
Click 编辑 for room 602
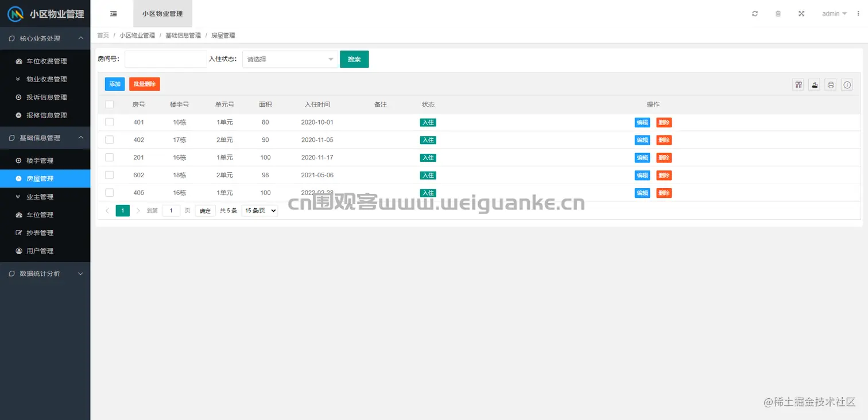click(x=642, y=175)
